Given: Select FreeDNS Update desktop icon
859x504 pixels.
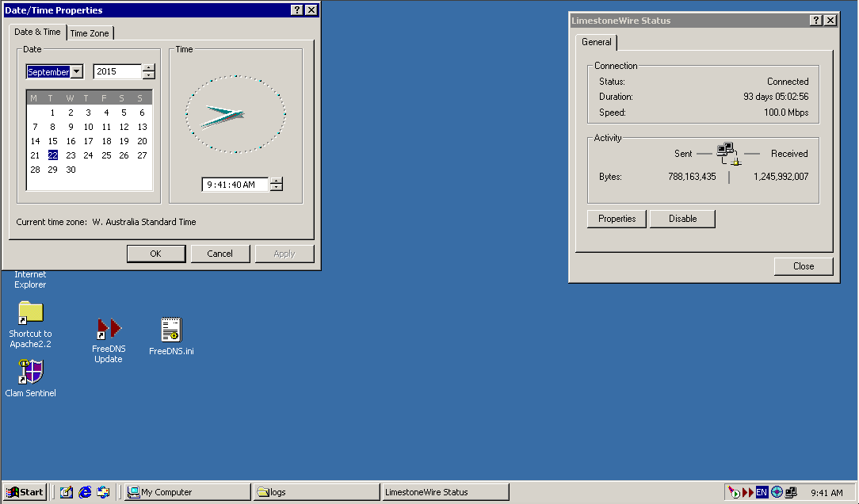Looking at the screenshot, I should click(109, 338).
